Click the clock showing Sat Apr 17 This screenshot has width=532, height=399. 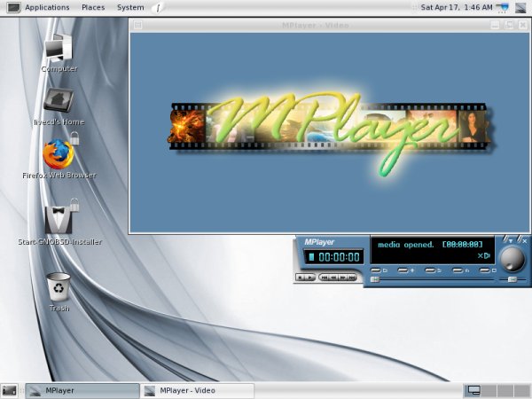(x=457, y=7)
